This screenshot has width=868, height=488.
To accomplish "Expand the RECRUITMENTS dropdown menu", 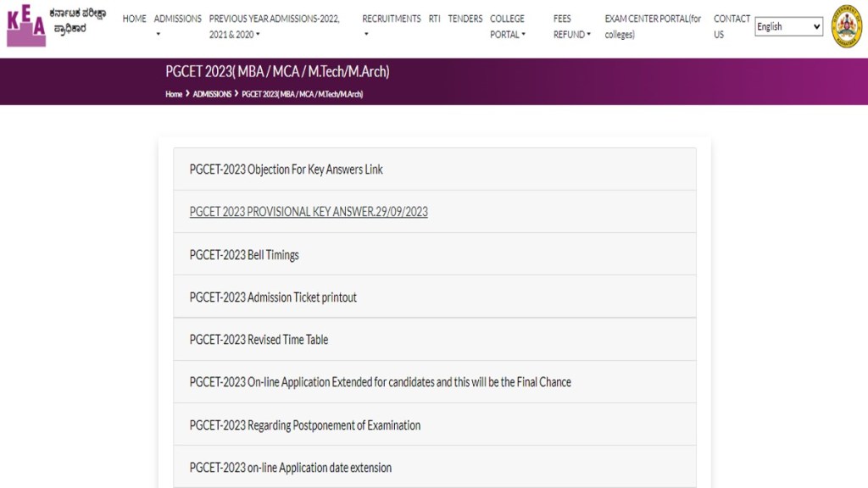I will pos(391,19).
